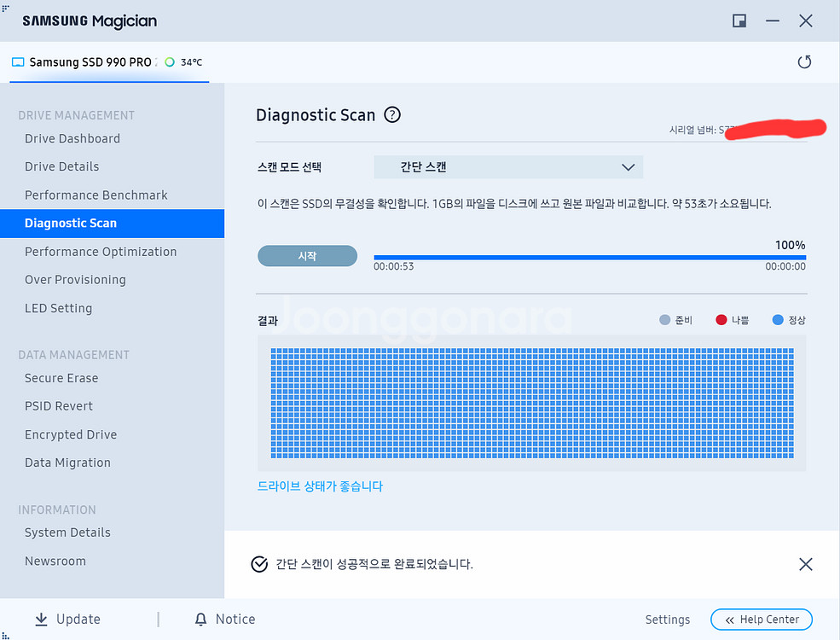Open LED Setting
Image resolution: width=840 pixels, height=640 pixels.
(58, 308)
